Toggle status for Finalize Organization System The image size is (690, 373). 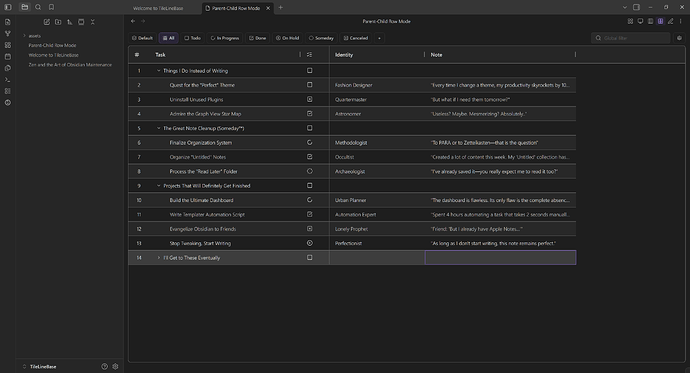tap(310, 143)
